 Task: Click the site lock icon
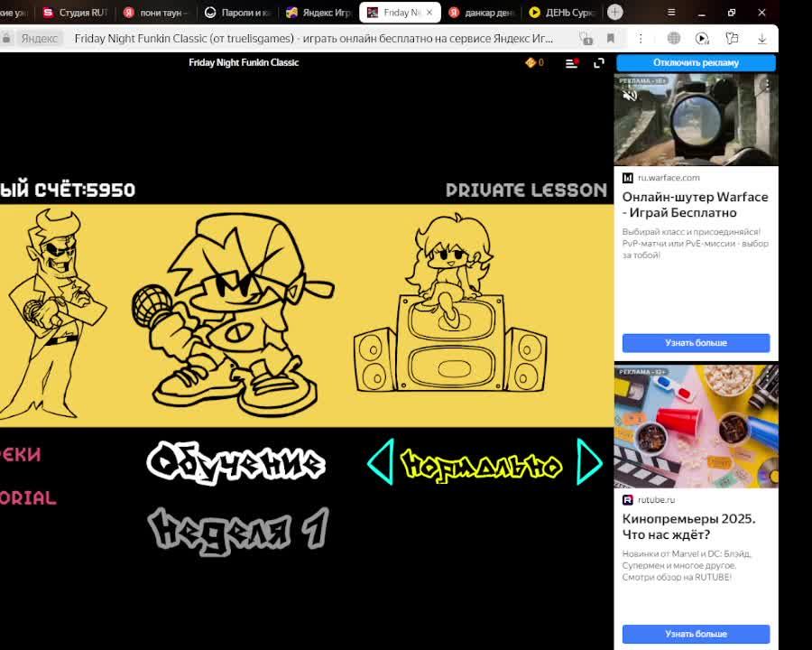pyautogui.click(x=6, y=38)
